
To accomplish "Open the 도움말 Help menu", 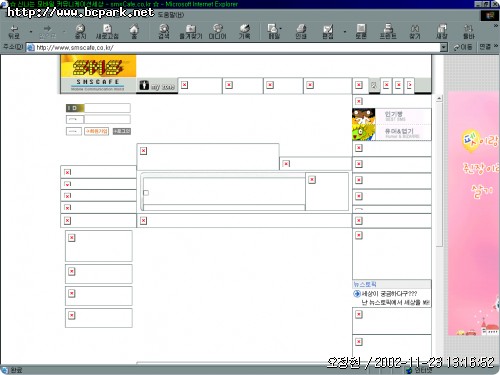I will 171,15.
